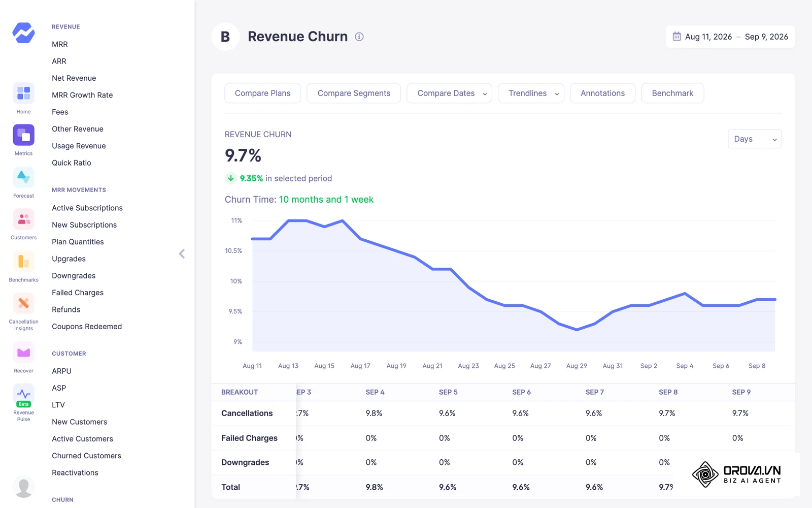Open Refunds report
The width and height of the screenshot is (812, 508).
pos(66,309)
